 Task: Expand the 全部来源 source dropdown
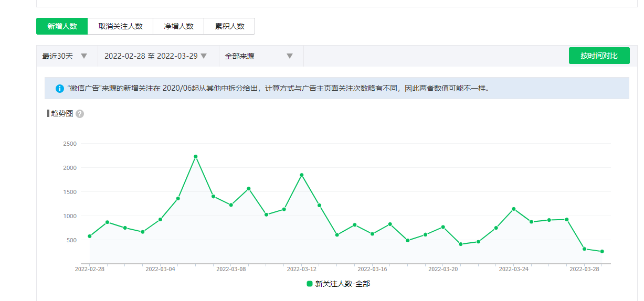(261, 56)
